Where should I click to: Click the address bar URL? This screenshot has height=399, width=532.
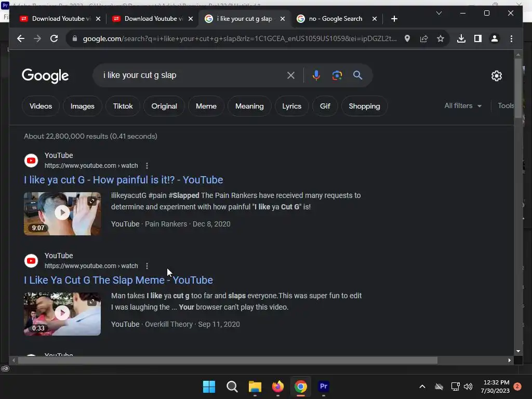240,38
